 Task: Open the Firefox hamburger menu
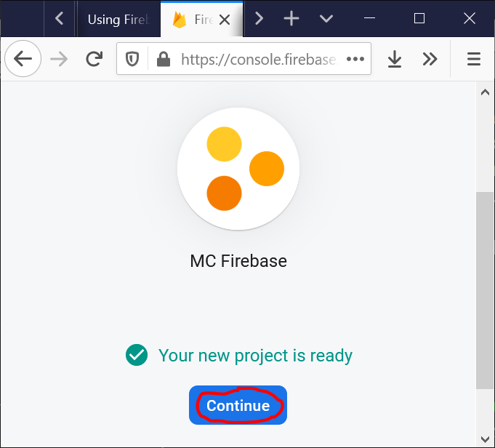pos(474,60)
